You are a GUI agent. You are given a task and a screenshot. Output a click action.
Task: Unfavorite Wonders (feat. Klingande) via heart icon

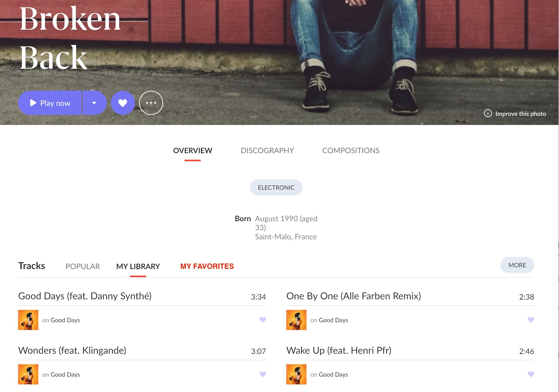[263, 374]
